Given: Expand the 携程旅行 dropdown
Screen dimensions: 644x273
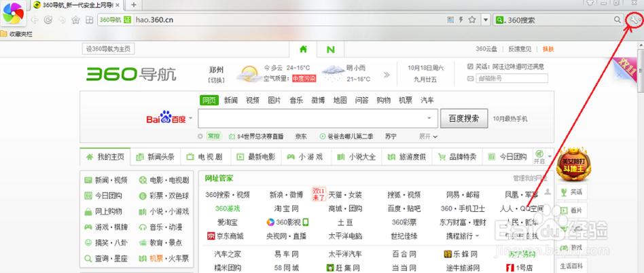Looking at the screenshot, I should 477,236.
